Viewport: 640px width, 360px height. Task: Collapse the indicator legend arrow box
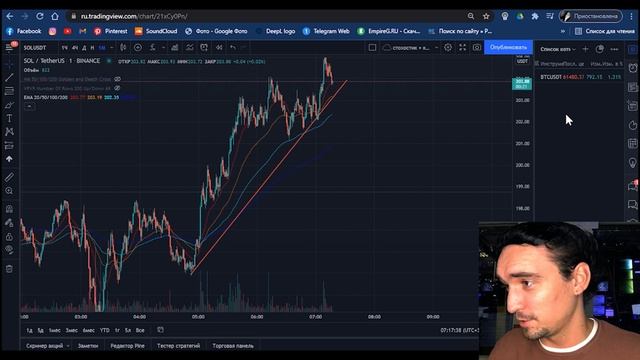(29, 107)
